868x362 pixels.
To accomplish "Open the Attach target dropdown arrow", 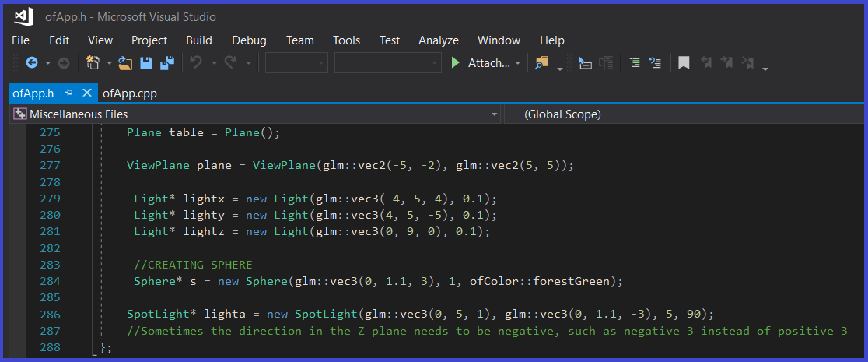I will coord(518,63).
